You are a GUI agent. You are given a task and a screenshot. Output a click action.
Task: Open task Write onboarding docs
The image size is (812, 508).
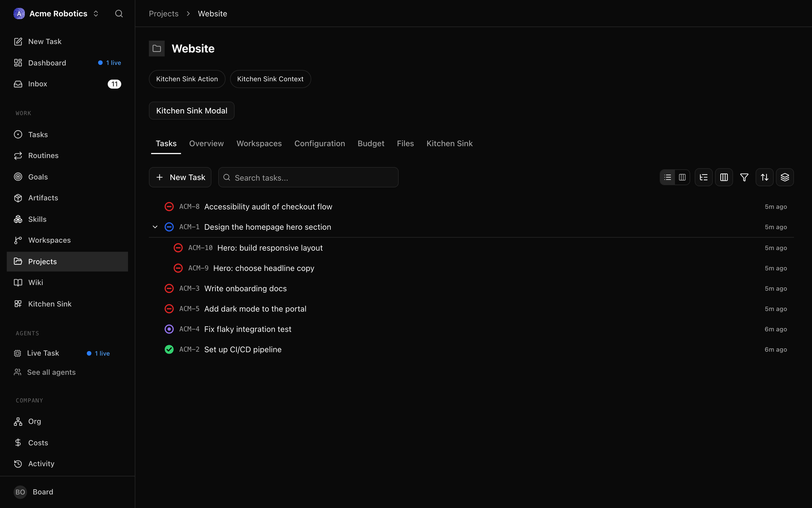[x=471, y=288]
